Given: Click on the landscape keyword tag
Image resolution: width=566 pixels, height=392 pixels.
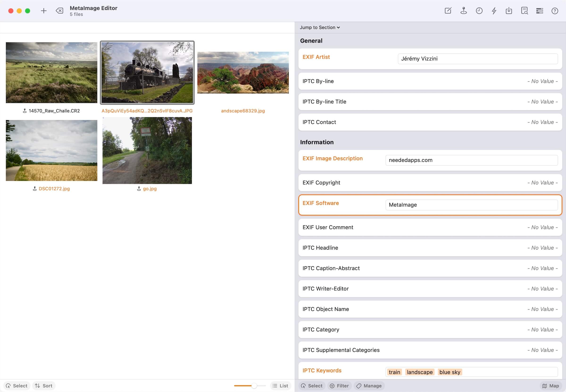Looking at the screenshot, I should coord(420,372).
